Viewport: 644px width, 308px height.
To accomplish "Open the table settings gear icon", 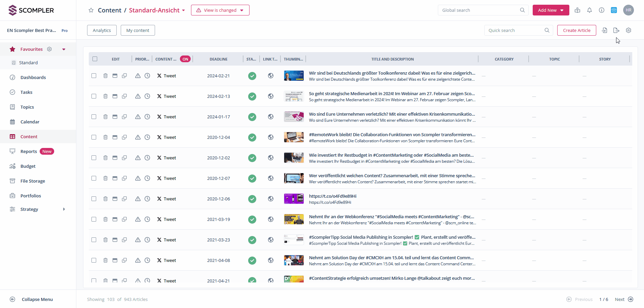I will tap(628, 30).
